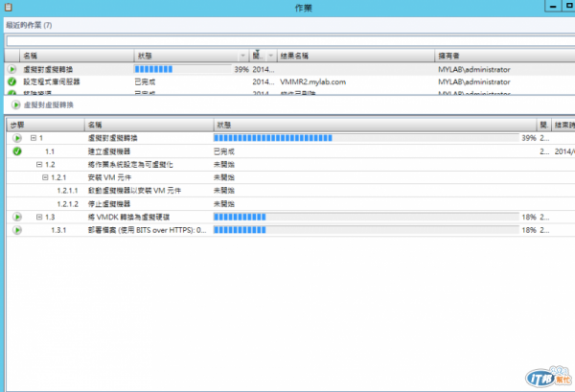The image size is (575, 392).
Task: Click 未開始 status of step 1.2
Action: point(224,164)
